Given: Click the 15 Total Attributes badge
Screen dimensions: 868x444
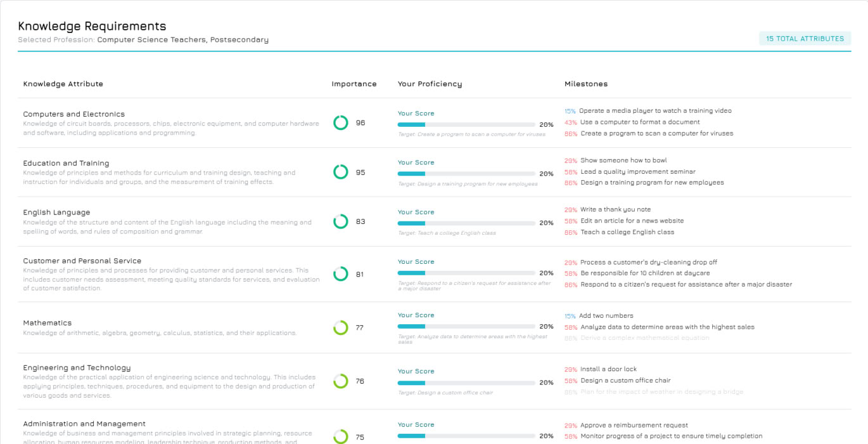Looking at the screenshot, I should (805, 39).
